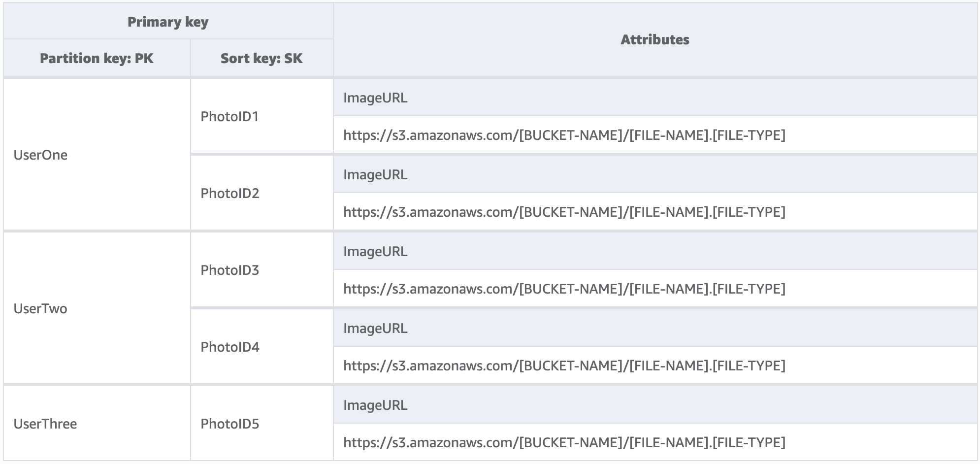The width and height of the screenshot is (980, 464).
Task: Click the ImageURL attribute label for PhotoID1
Action: [x=375, y=98]
